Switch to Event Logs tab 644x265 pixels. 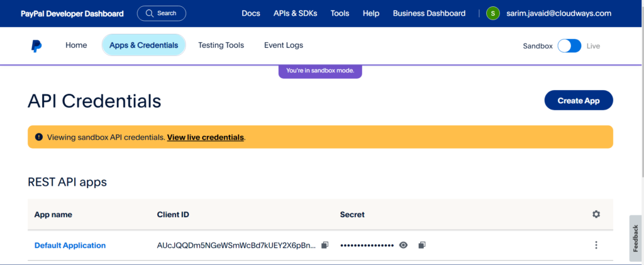[283, 45]
